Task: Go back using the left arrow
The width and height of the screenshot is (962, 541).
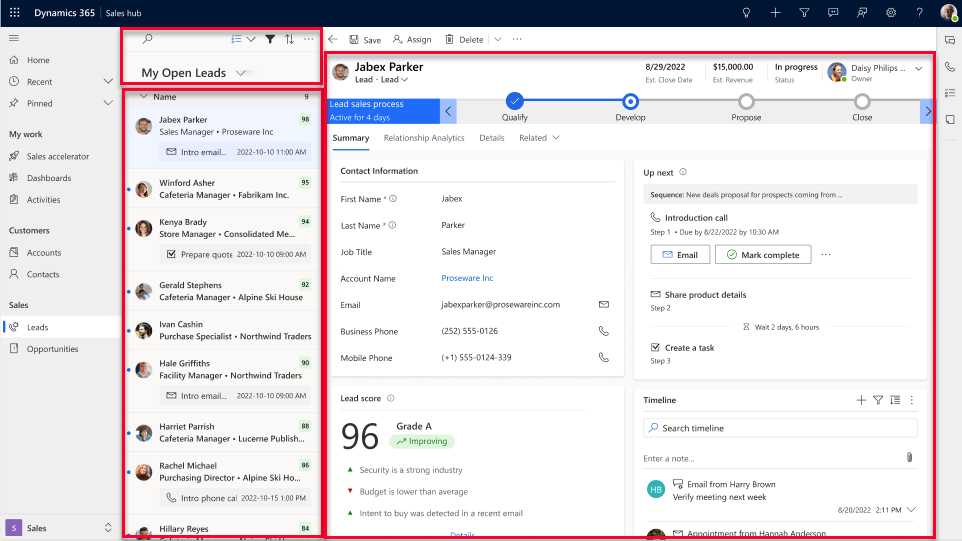Action: pos(333,39)
